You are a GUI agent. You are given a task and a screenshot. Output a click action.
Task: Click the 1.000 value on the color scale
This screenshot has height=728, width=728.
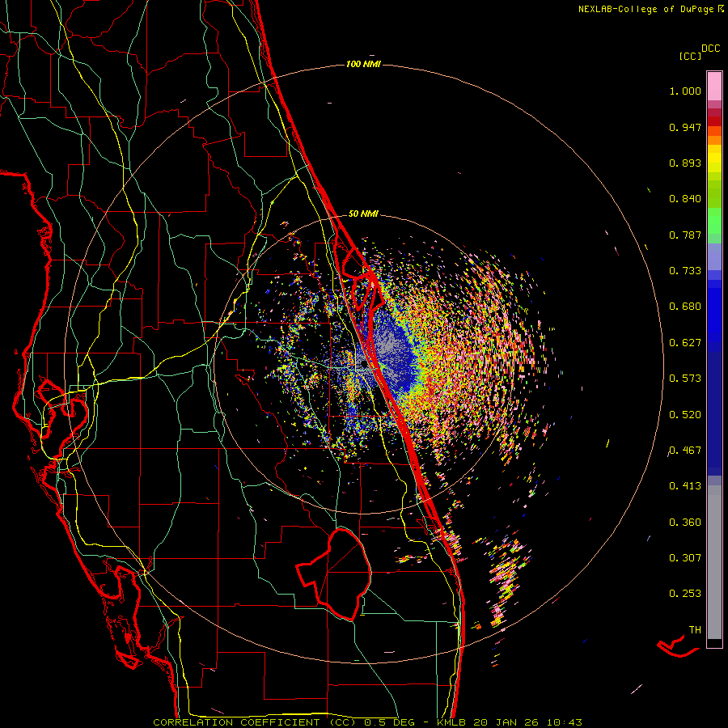(x=685, y=91)
